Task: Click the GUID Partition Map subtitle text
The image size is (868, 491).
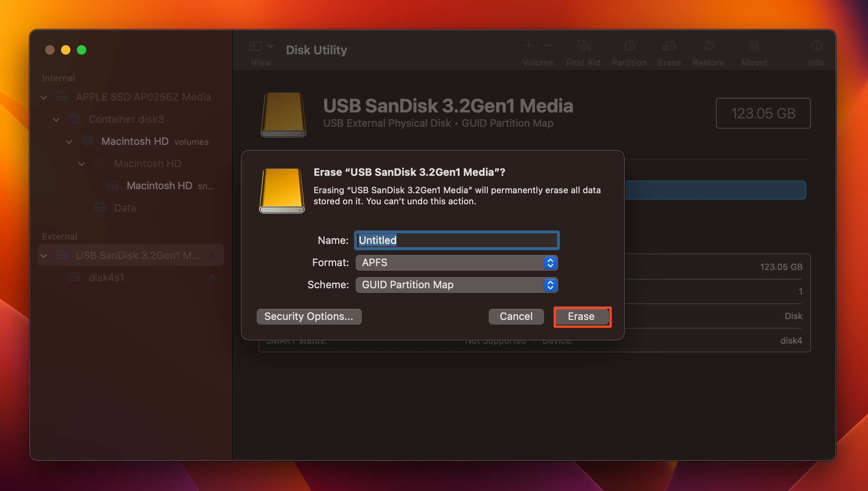Action: [508, 123]
